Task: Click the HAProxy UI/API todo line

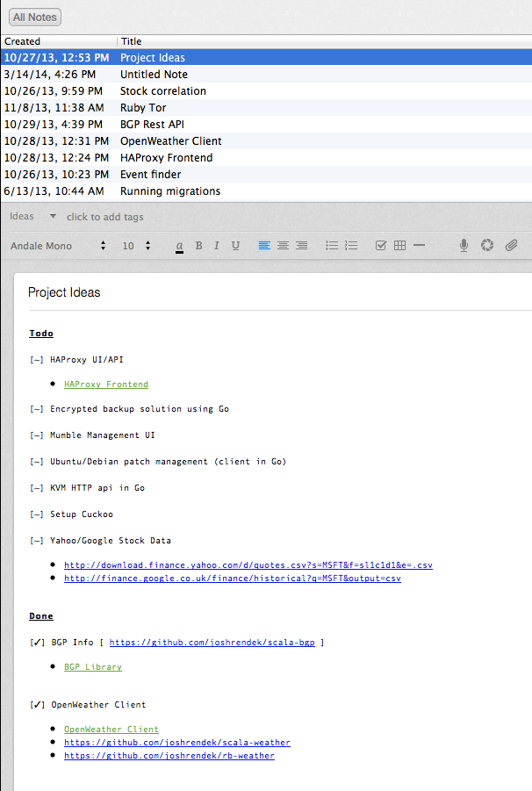Action: 76,360
